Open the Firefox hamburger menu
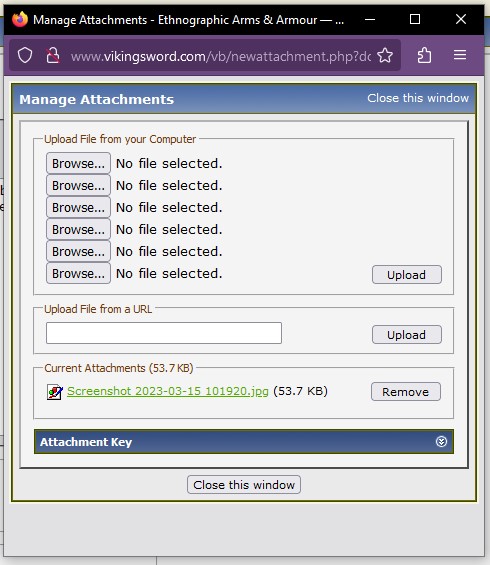The height and width of the screenshot is (565, 490). [x=460, y=55]
